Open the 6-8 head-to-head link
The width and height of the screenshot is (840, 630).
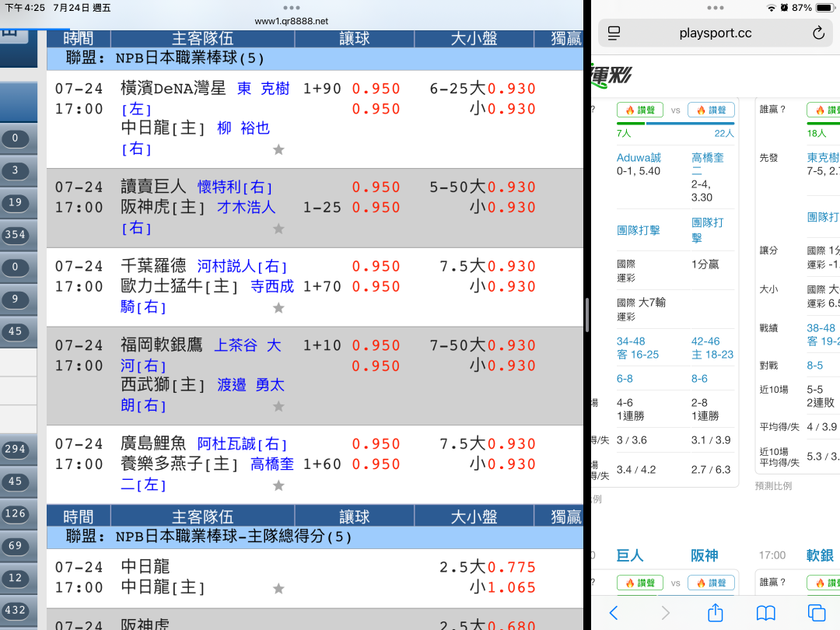[x=625, y=379]
